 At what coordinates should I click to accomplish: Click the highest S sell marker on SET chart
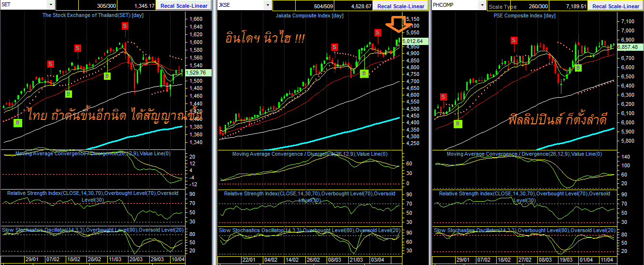[x=125, y=25]
